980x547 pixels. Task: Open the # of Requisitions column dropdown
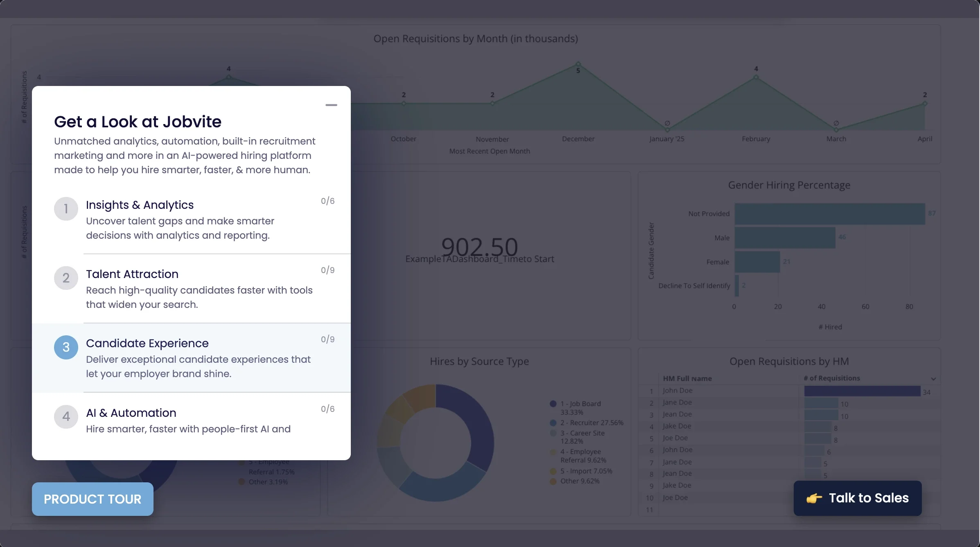[x=933, y=378]
